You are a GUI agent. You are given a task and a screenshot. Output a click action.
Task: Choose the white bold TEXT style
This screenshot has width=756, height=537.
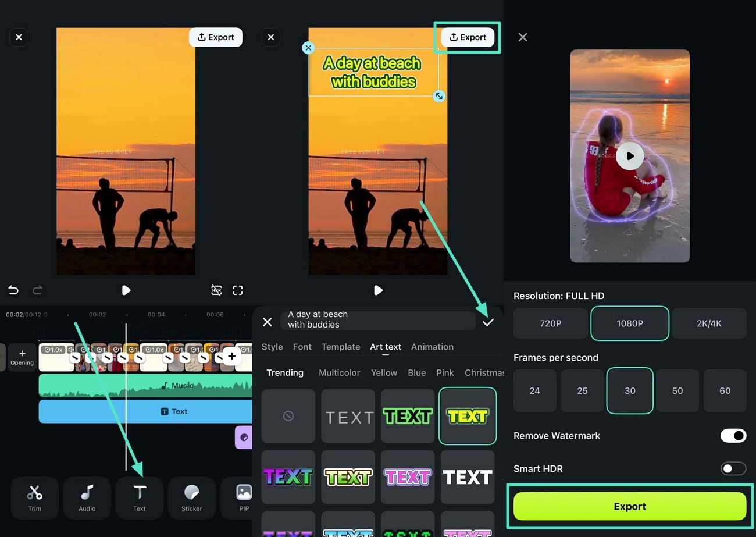(x=468, y=477)
